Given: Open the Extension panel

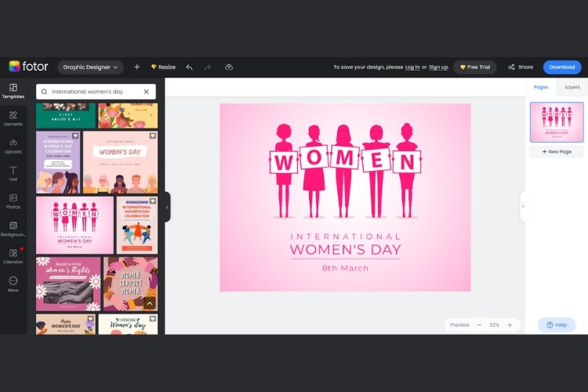Looking at the screenshot, I should [13, 256].
